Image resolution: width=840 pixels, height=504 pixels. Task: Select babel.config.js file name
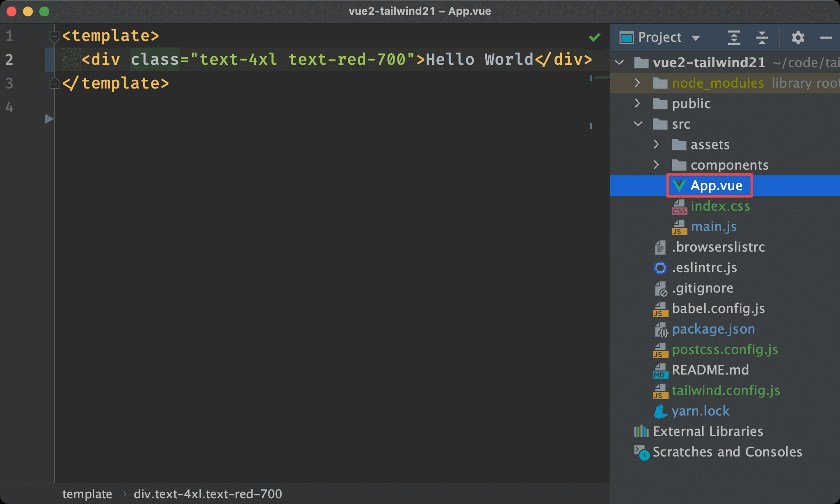pos(718,309)
